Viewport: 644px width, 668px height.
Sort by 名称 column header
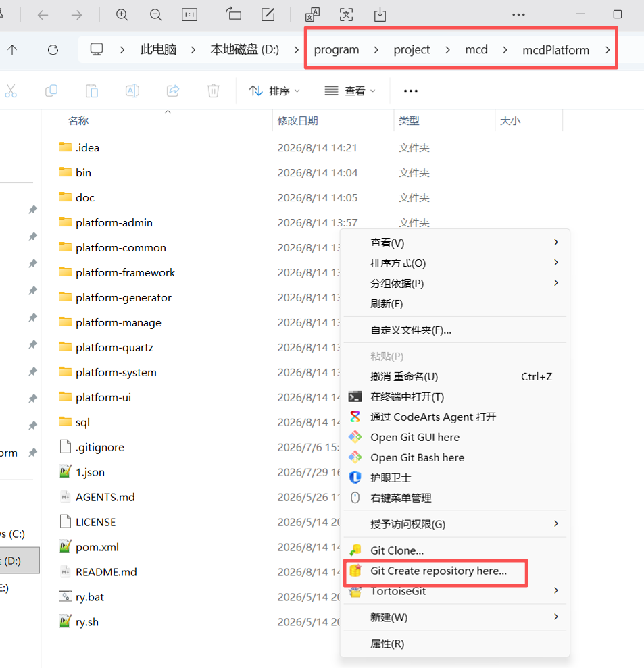tap(78, 120)
